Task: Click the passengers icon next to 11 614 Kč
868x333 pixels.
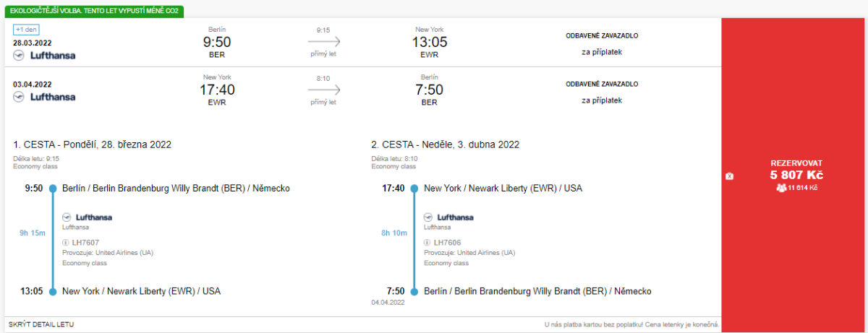Action: [780, 188]
